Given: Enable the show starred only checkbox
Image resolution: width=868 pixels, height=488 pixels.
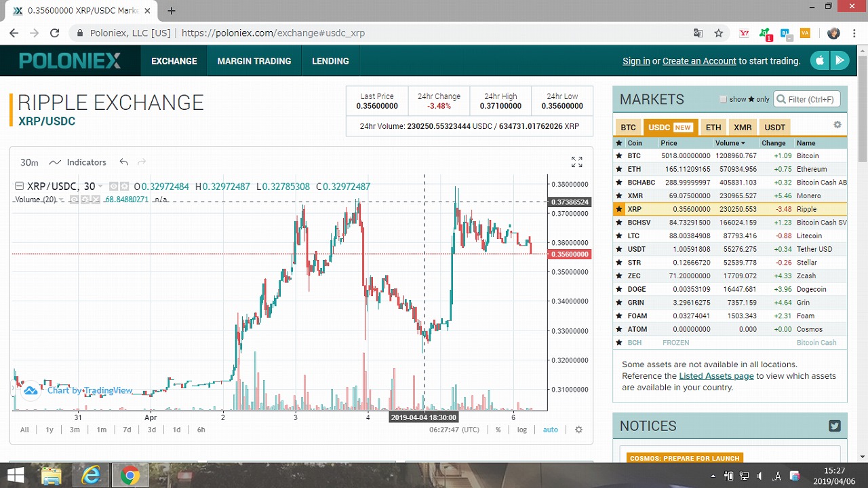Looking at the screenshot, I should tap(723, 99).
